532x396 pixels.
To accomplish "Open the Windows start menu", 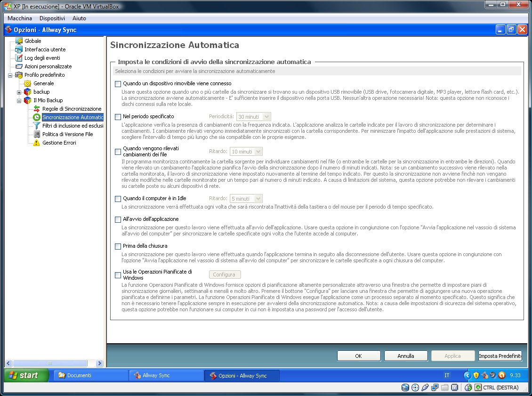I will (x=26, y=375).
